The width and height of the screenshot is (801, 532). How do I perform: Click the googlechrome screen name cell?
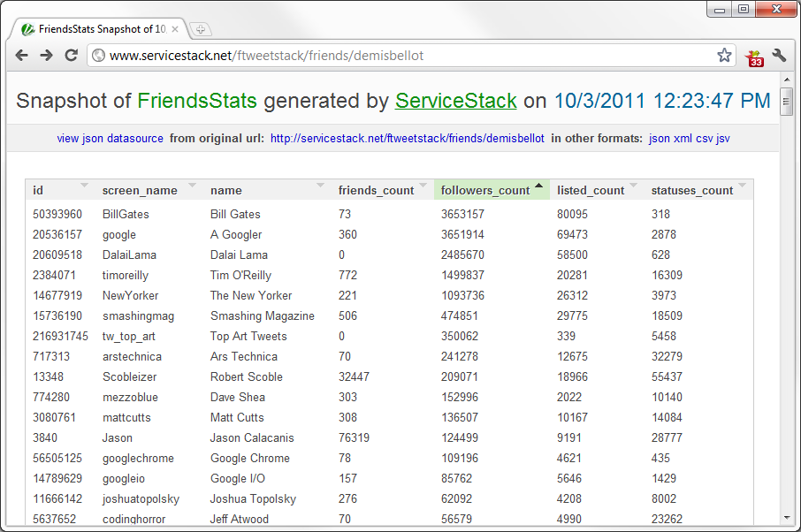(x=138, y=458)
